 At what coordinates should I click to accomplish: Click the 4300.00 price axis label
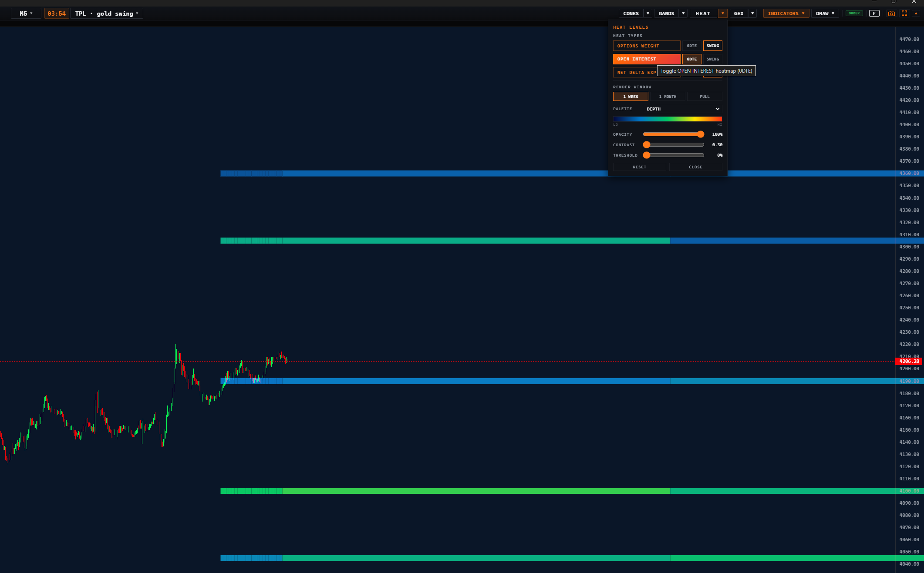point(909,247)
